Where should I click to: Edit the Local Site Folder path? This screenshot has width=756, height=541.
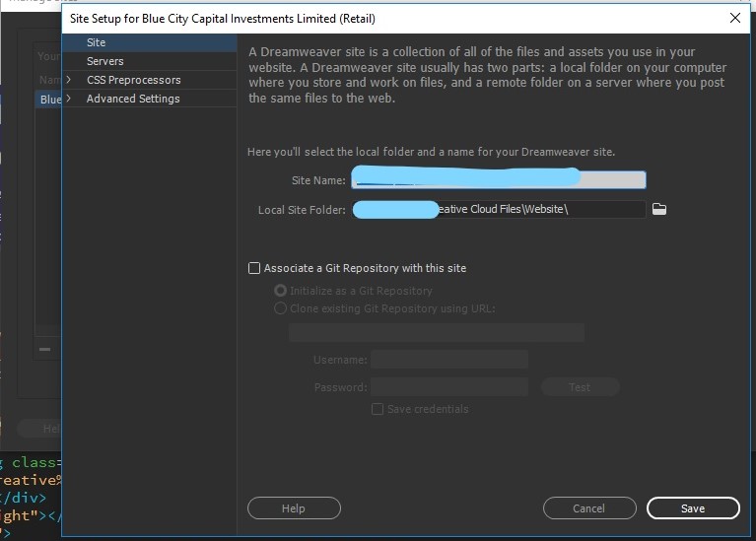tap(499, 209)
